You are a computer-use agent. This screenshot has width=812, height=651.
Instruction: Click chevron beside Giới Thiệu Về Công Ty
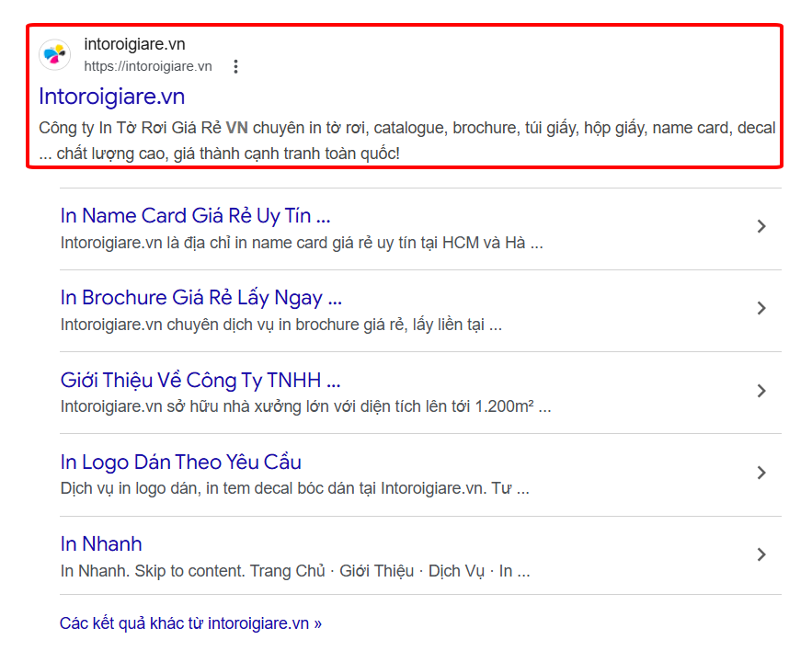pos(761,391)
